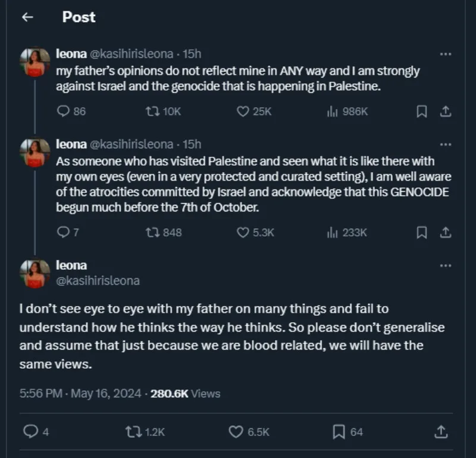Share the main post at the bottom

(x=441, y=431)
